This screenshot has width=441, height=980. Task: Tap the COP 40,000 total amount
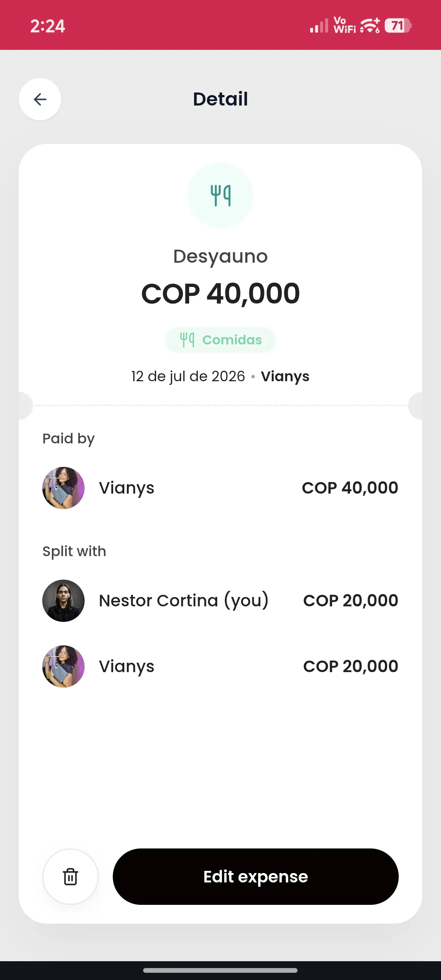point(220,293)
